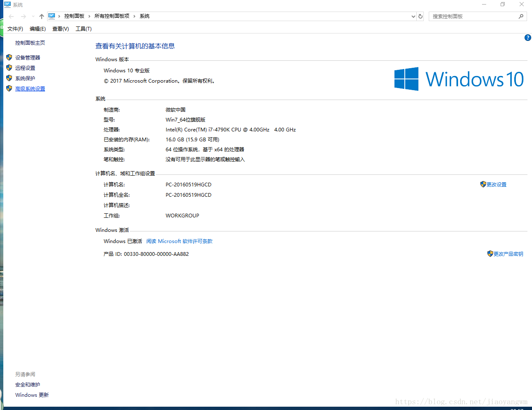
Task: Open 远程设置 link
Action: (25, 68)
